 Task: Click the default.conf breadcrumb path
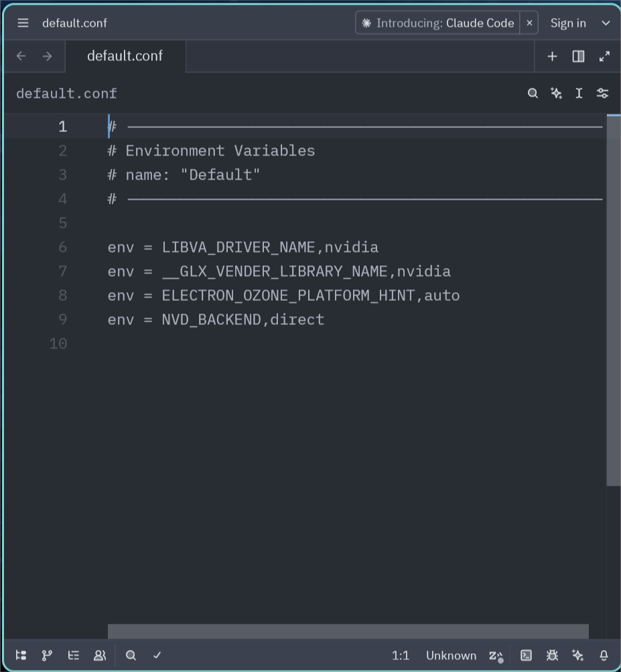pos(66,93)
